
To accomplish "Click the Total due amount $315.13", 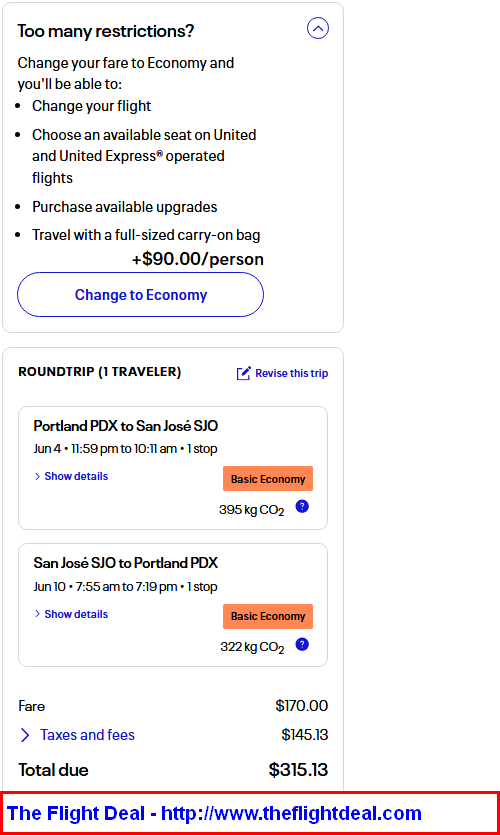I will click(x=298, y=769).
